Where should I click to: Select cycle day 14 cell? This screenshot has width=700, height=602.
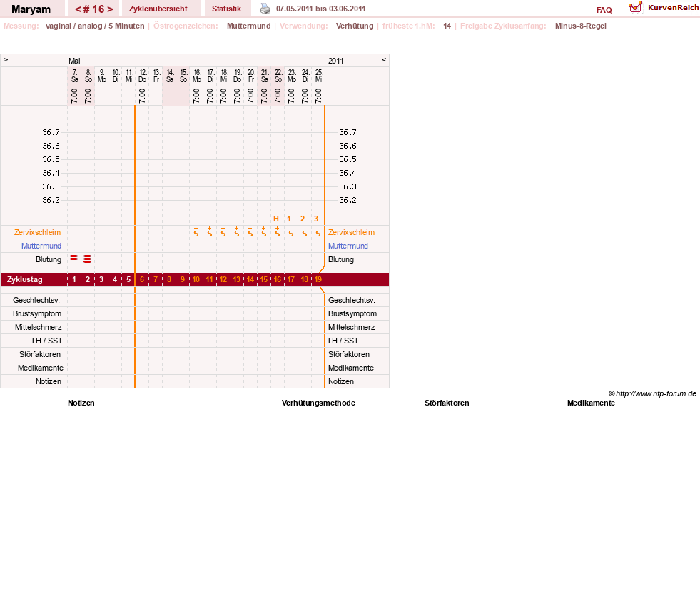[x=250, y=279]
